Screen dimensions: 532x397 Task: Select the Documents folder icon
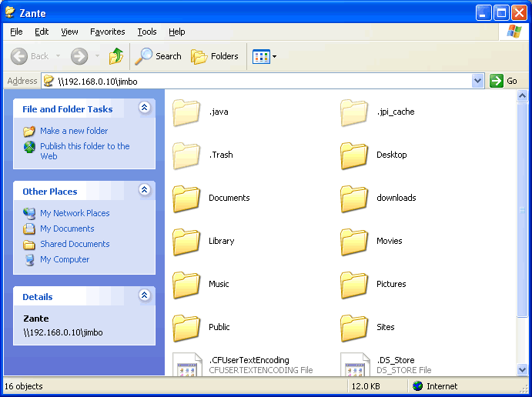[x=186, y=198]
